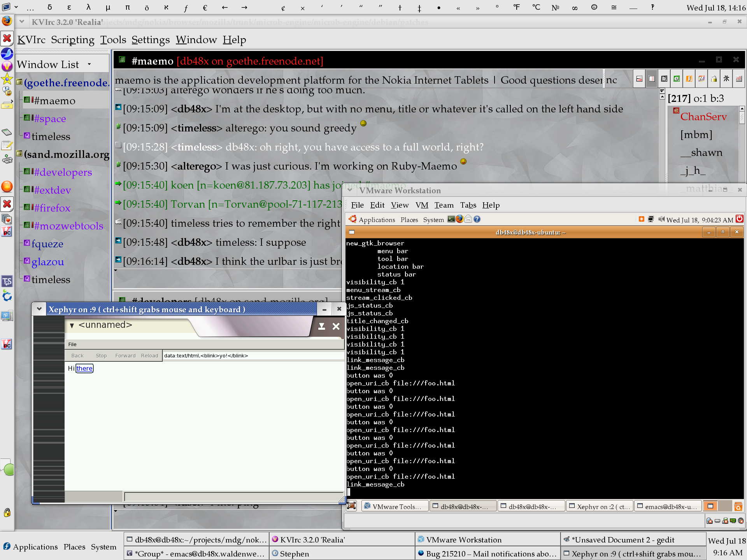The width and height of the screenshot is (747, 560).
Task: Open the File menu in the Xephyr browser
Action: [72, 344]
